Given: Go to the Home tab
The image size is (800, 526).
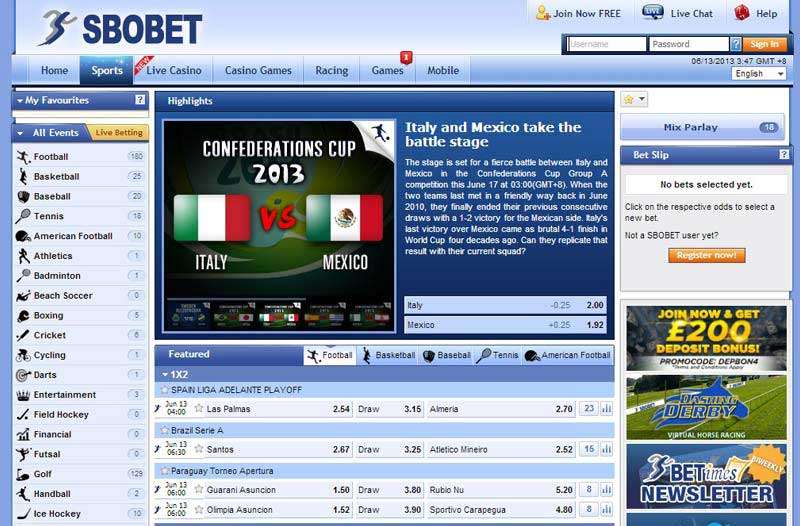Looking at the screenshot, I should [x=54, y=70].
